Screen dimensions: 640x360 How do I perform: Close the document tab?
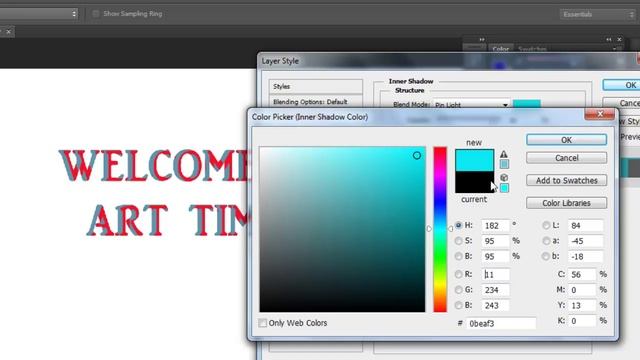click(9, 32)
